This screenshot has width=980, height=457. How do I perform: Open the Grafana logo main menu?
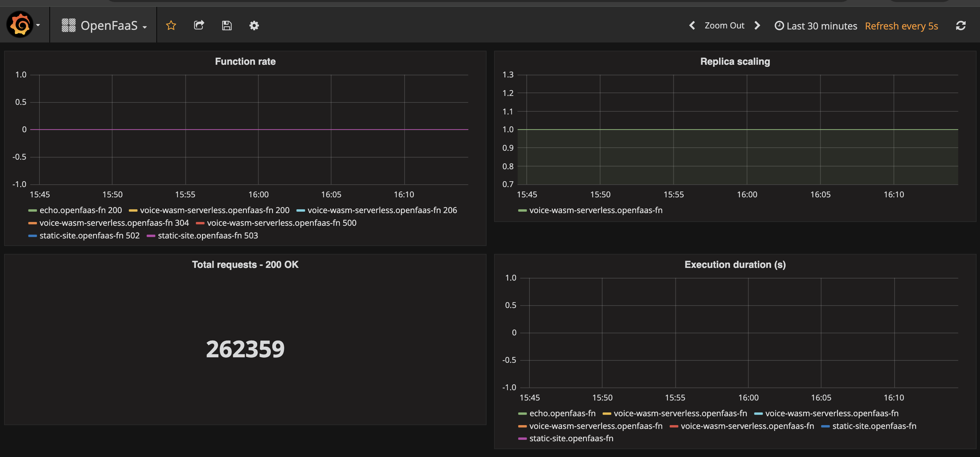point(20,25)
